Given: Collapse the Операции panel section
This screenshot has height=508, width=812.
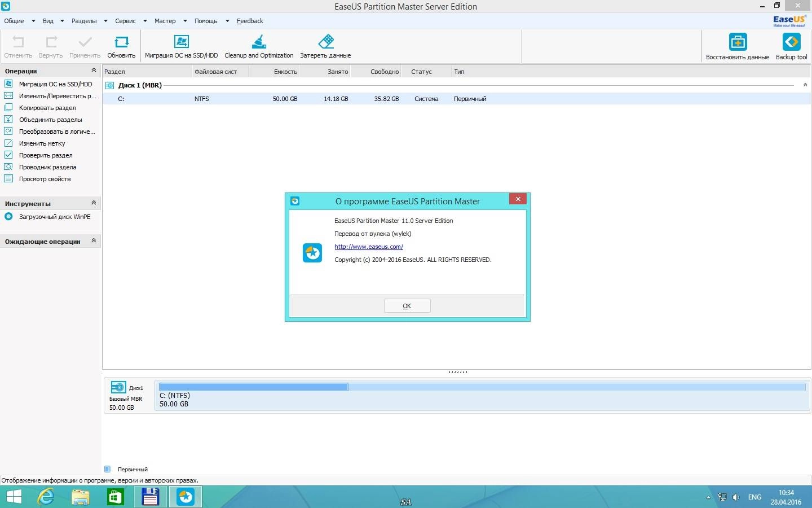Looking at the screenshot, I should click(x=94, y=70).
